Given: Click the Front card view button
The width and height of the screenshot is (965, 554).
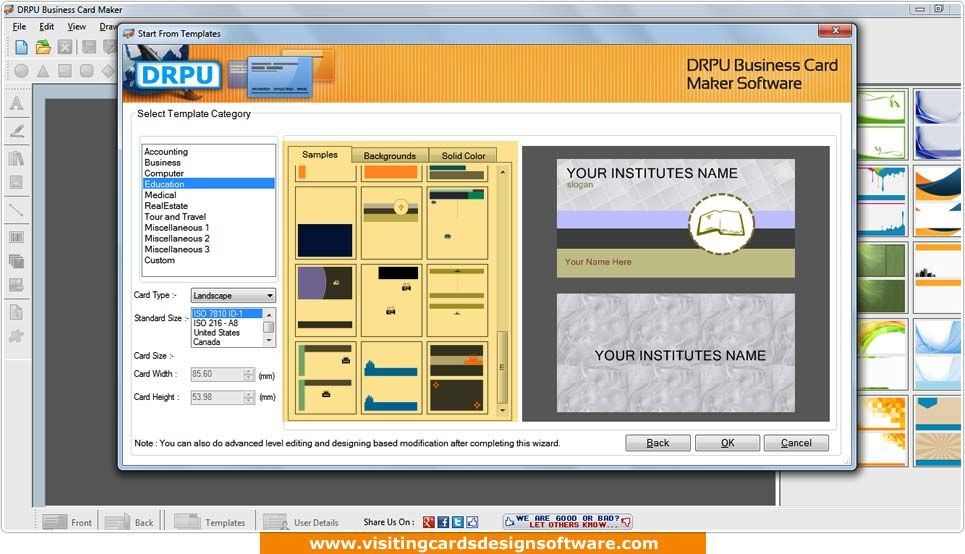Looking at the screenshot, I should coord(68,522).
